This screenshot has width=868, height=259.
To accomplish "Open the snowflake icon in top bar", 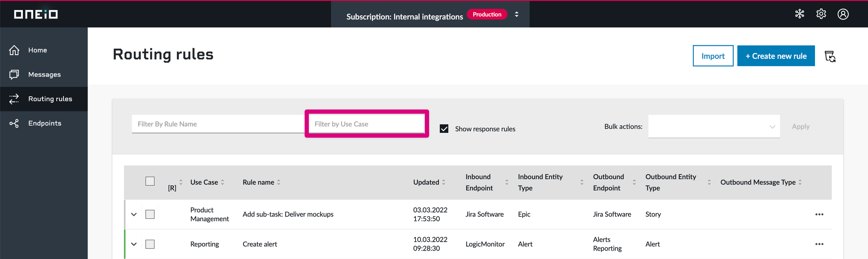I will 799,14.
